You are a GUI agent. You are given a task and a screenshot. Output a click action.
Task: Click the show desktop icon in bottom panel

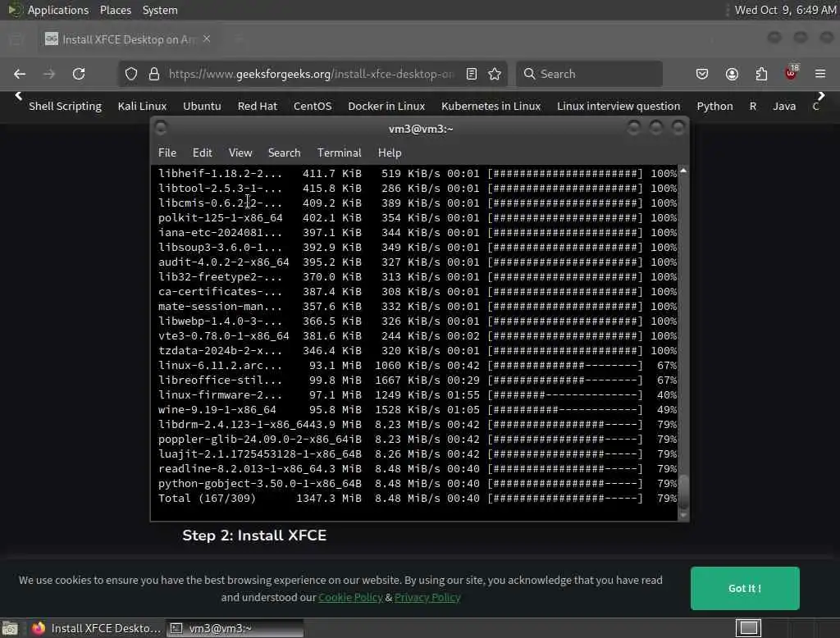(x=10, y=628)
